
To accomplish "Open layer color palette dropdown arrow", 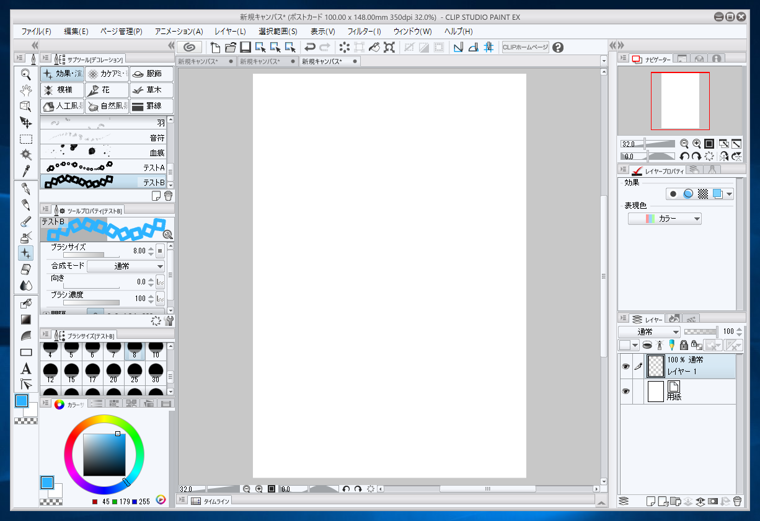I will [634, 345].
